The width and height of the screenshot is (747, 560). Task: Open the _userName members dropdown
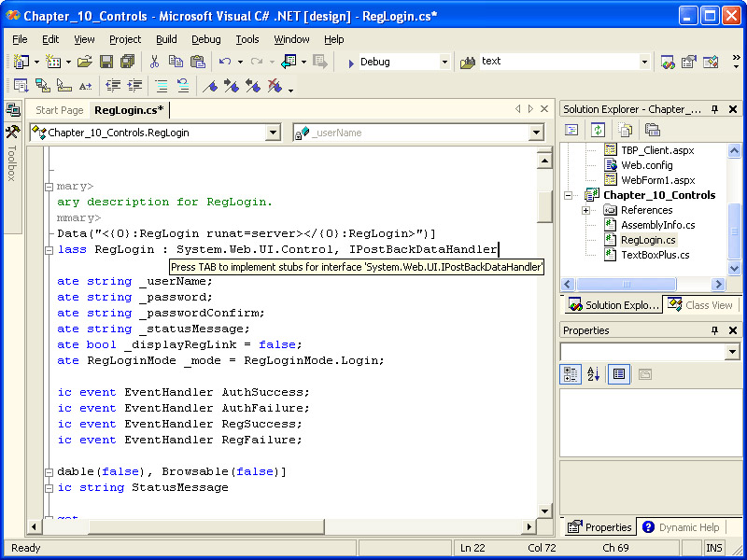(536, 133)
